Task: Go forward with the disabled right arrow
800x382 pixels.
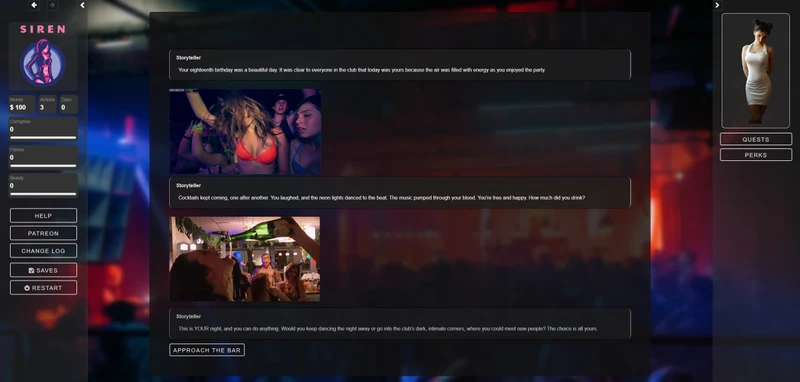Action: (x=52, y=5)
